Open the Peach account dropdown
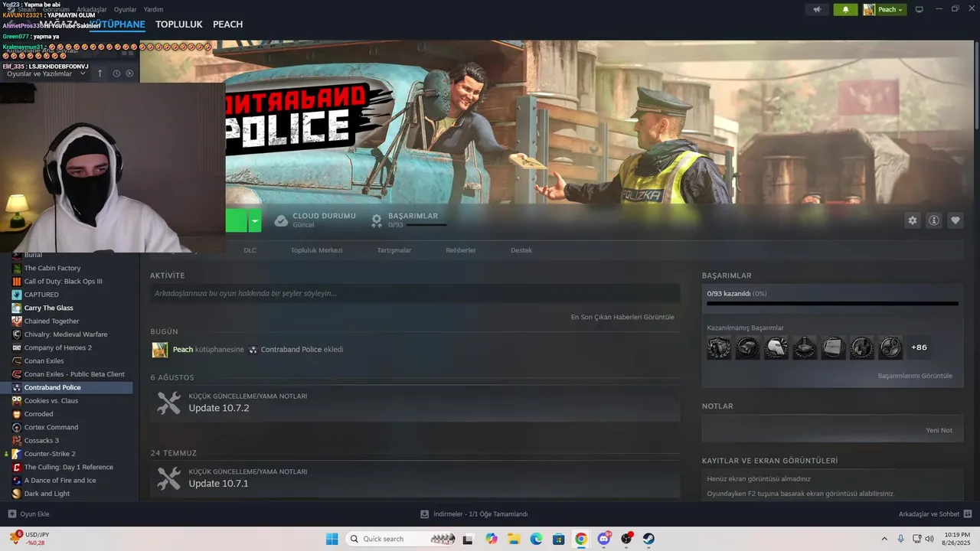Image resolution: width=980 pixels, height=551 pixels. (x=884, y=9)
